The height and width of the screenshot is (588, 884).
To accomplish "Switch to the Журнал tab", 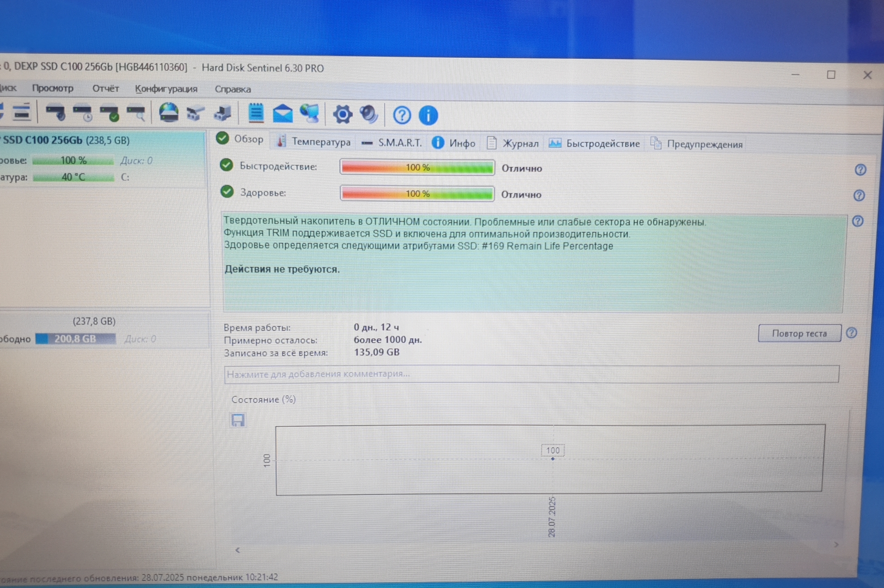I will tap(513, 143).
